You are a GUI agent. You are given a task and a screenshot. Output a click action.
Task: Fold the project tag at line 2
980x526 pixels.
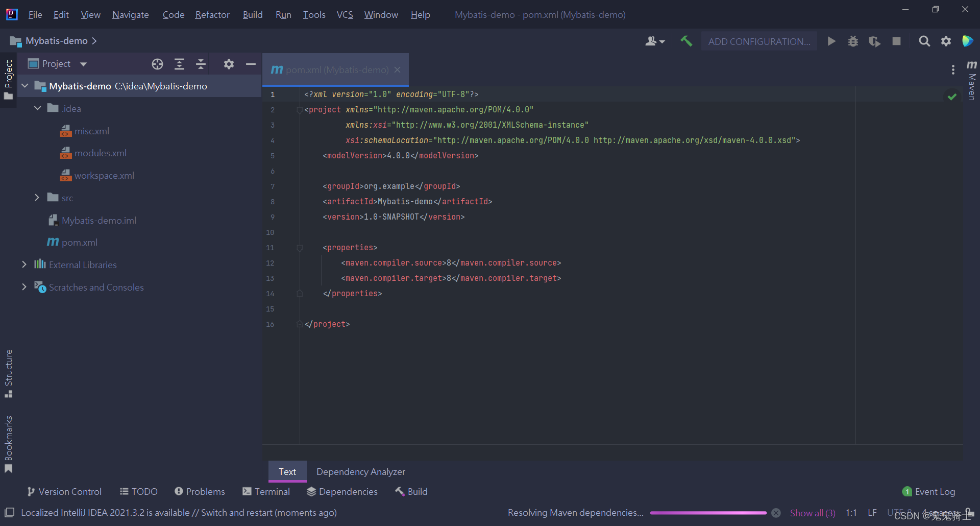pyautogui.click(x=300, y=110)
